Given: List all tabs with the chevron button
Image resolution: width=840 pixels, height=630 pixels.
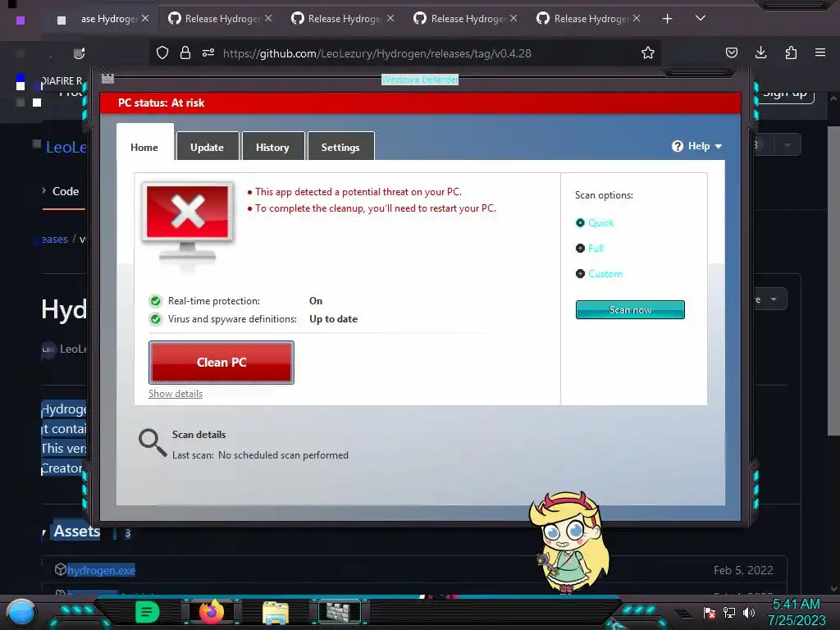Looking at the screenshot, I should point(701,18).
